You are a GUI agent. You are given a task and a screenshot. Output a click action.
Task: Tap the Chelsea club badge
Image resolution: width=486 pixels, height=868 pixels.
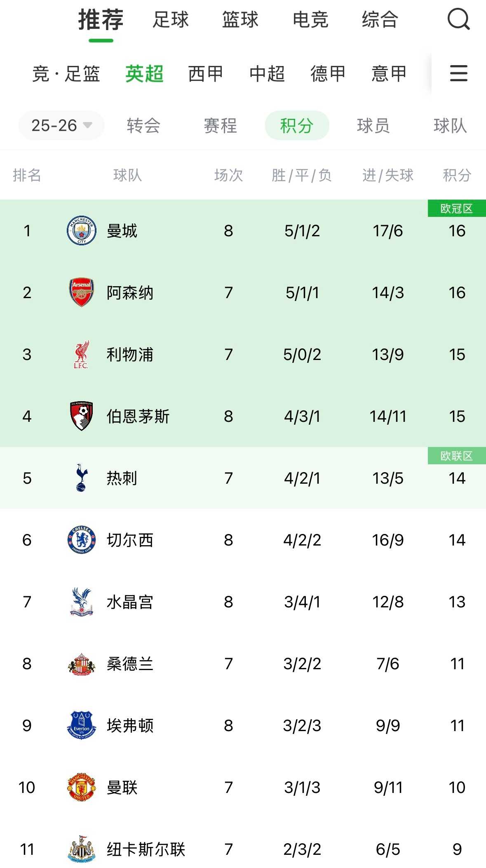coord(82,540)
